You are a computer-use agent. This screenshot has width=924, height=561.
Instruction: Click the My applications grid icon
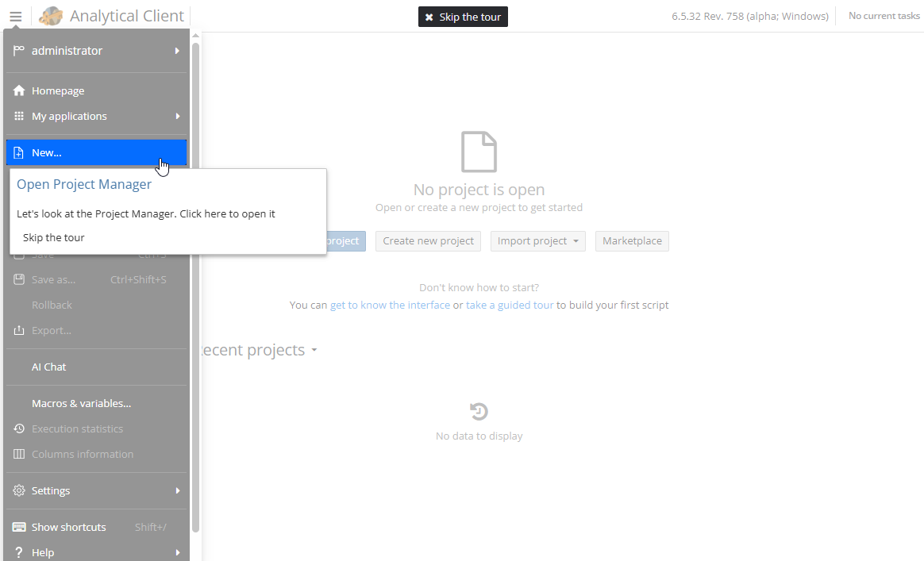coord(19,117)
